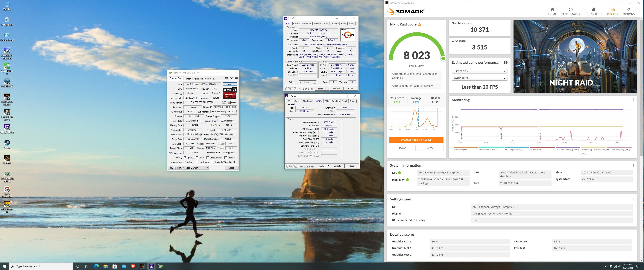Open the Battlefield V game dropdown
The height and width of the screenshot is (270, 644).
479,71
